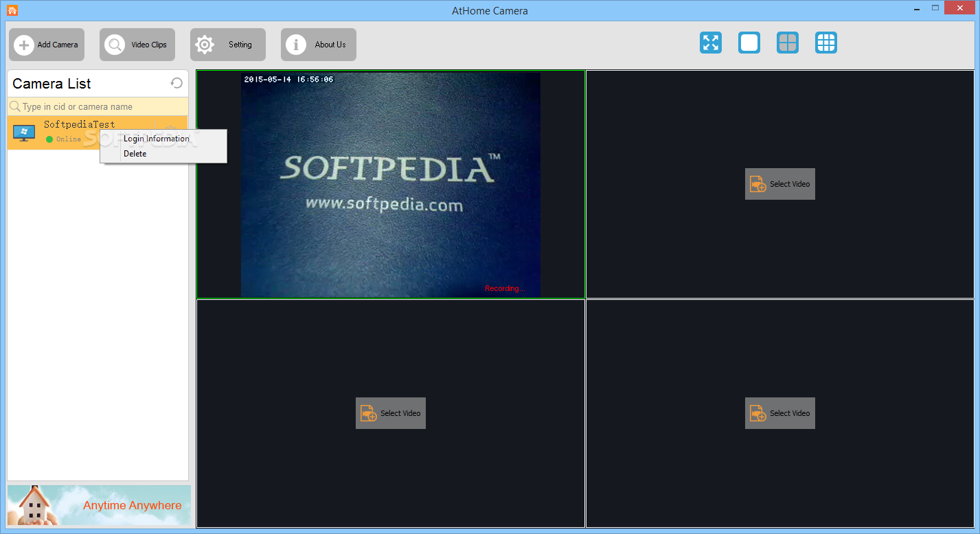Click the Online status text
Screen dimensions: 980x534
(x=69, y=139)
